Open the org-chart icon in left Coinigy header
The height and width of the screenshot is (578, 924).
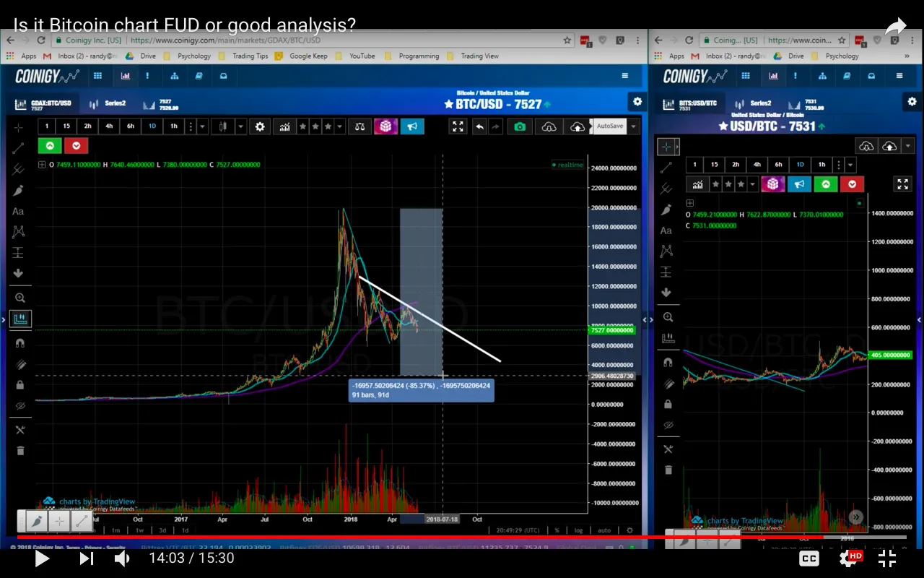[x=174, y=76]
